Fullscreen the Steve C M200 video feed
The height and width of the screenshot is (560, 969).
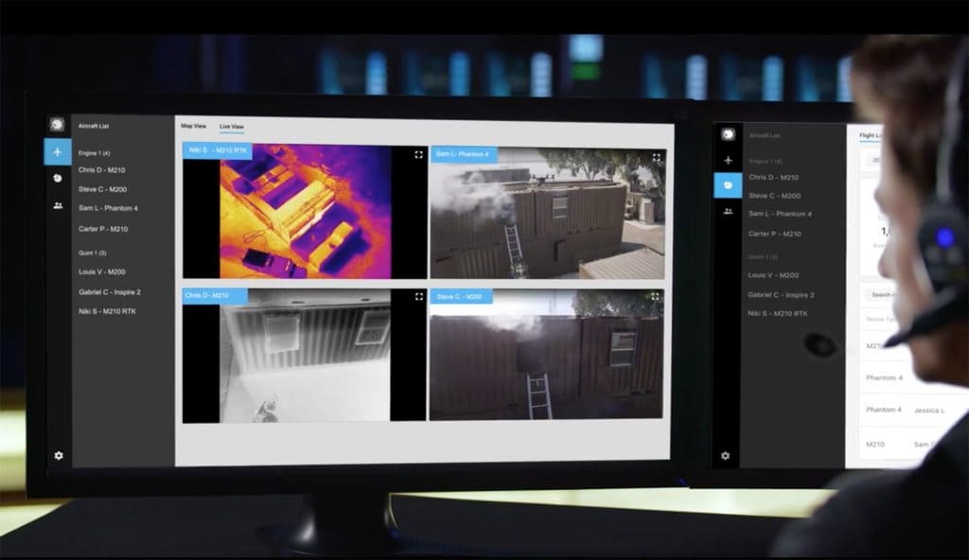(657, 298)
